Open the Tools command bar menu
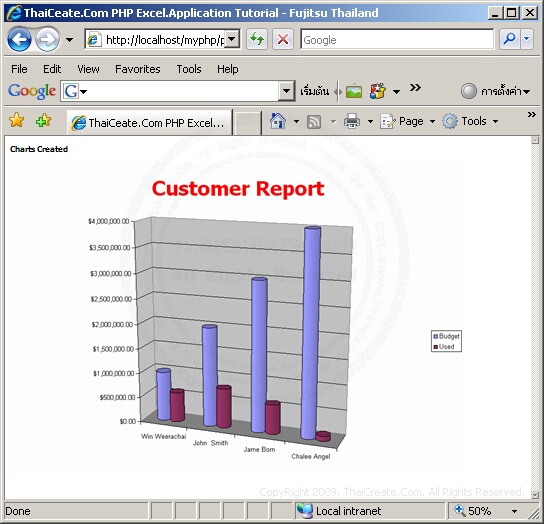This screenshot has height=524, width=544. point(471,121)
